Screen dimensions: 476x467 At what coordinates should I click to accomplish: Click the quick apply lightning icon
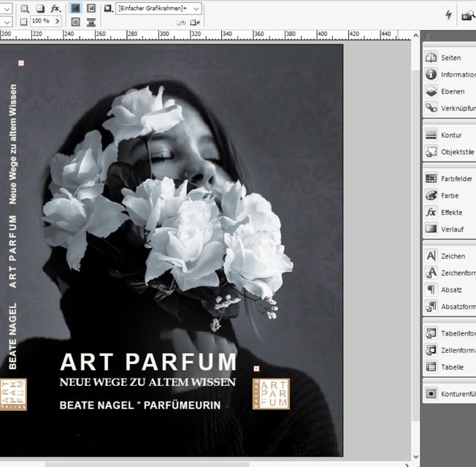[x=448, y=15]
